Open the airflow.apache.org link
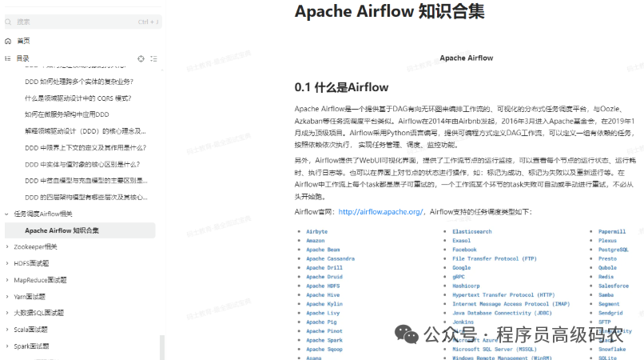Viewport: 644px width, 360px height. tap(380, 212)
